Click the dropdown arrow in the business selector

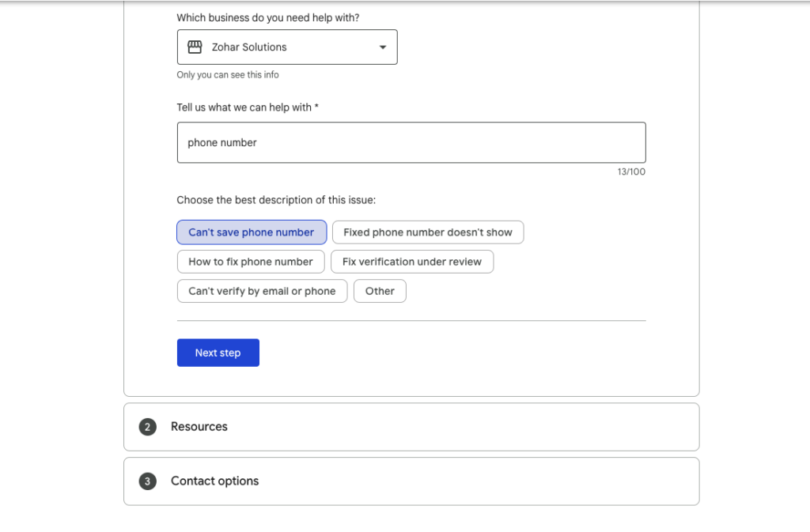(382, 47)
